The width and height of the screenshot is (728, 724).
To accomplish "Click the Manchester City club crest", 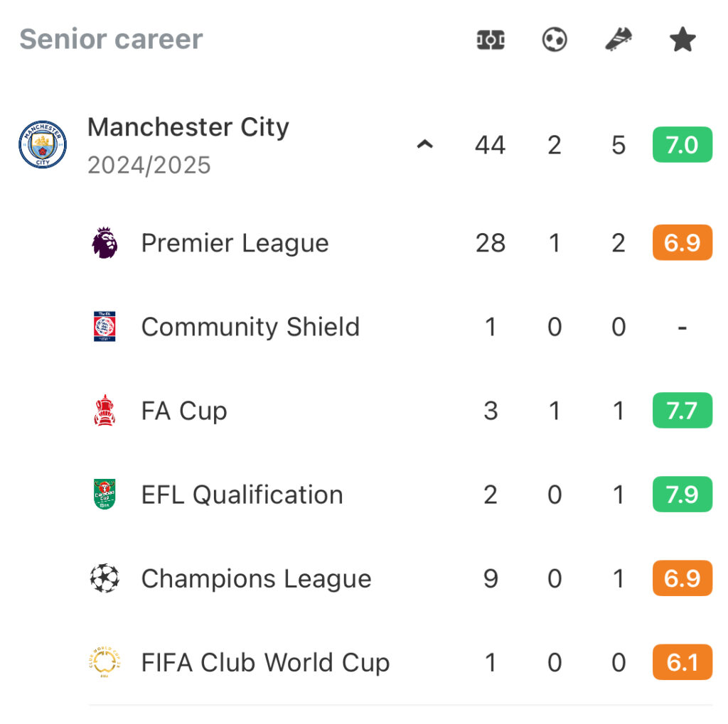I will [43, 144].
